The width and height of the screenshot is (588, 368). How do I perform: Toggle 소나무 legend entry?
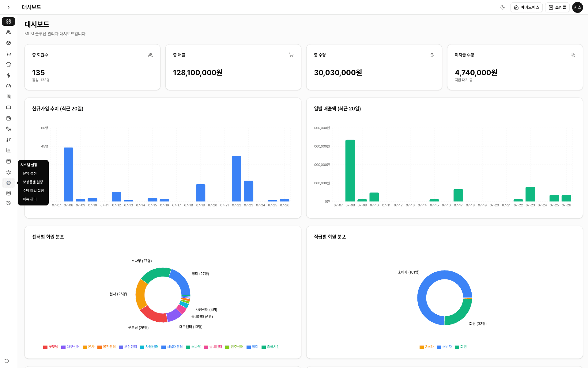coord(193,347)
